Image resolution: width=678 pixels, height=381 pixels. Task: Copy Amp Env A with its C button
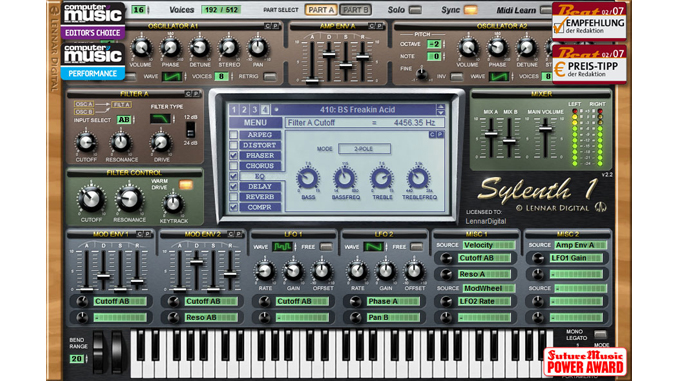tap(371, 26)
